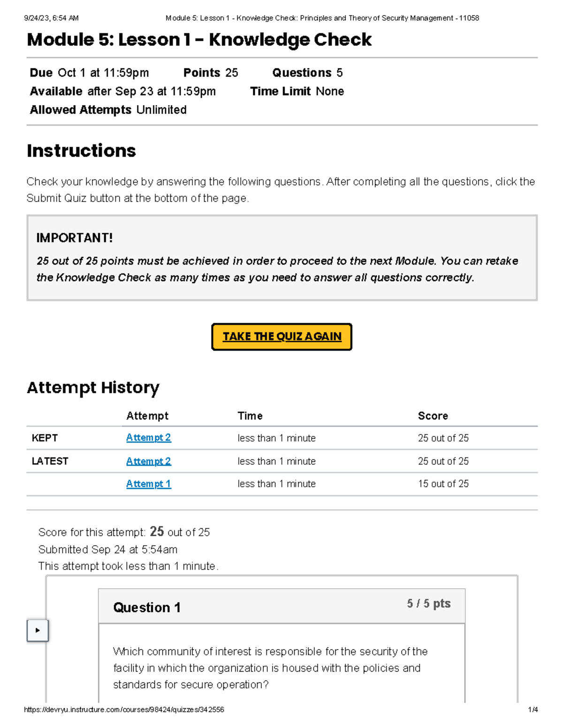Open Attempt 2 link in the LATEST row
Viewport: 563px width, 728px height.
[x=148, y=461]
